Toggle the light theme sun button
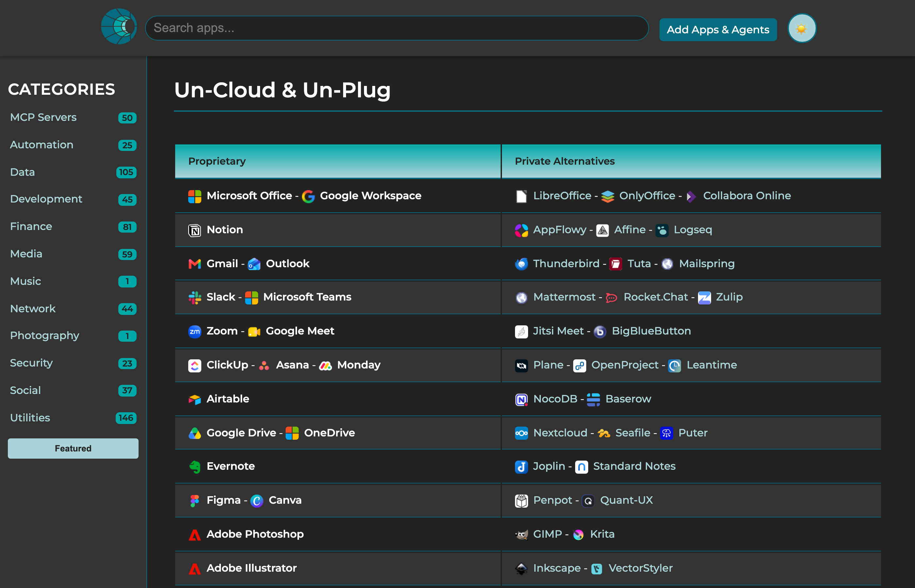The width and height of the screenshot is (915, 588). click(802, 29)
